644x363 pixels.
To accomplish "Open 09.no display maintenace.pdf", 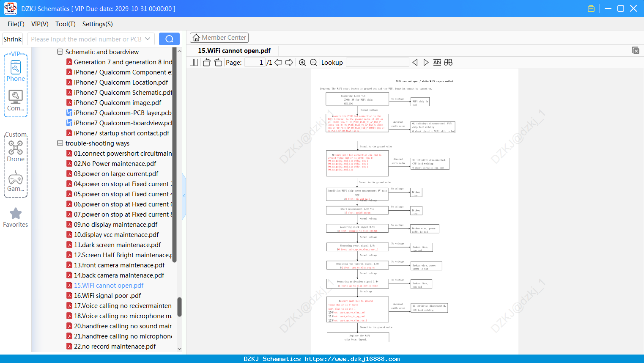I will tap(112, 225).
